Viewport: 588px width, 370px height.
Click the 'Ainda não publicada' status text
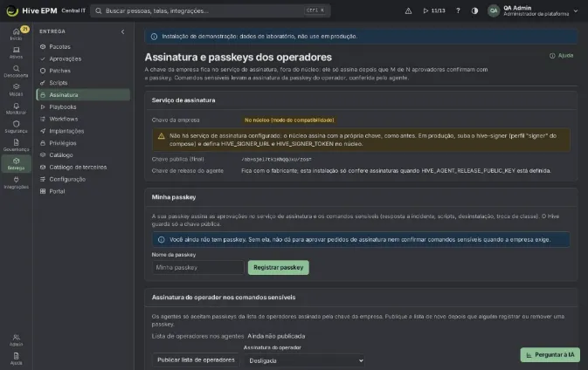(x=276, y=336)
